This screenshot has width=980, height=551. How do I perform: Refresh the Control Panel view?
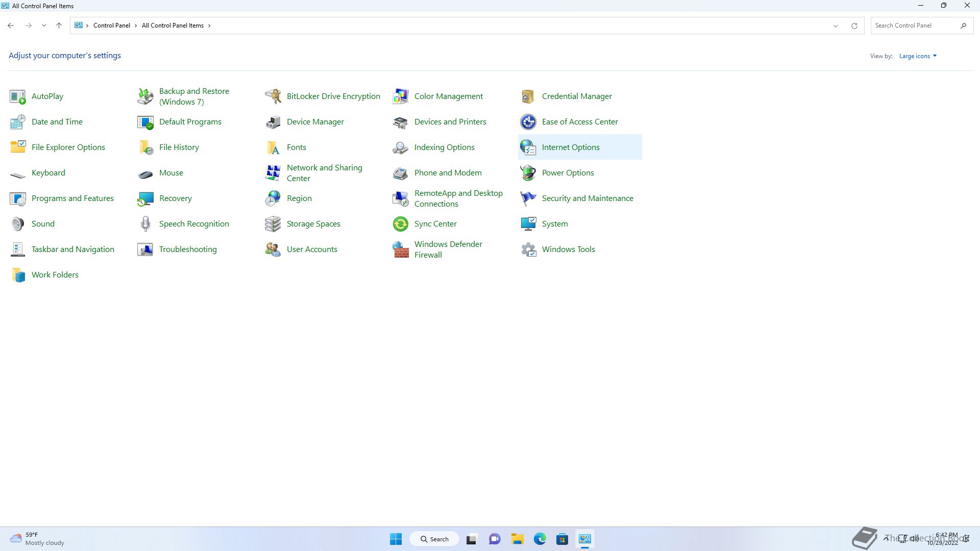pos(854,26)
